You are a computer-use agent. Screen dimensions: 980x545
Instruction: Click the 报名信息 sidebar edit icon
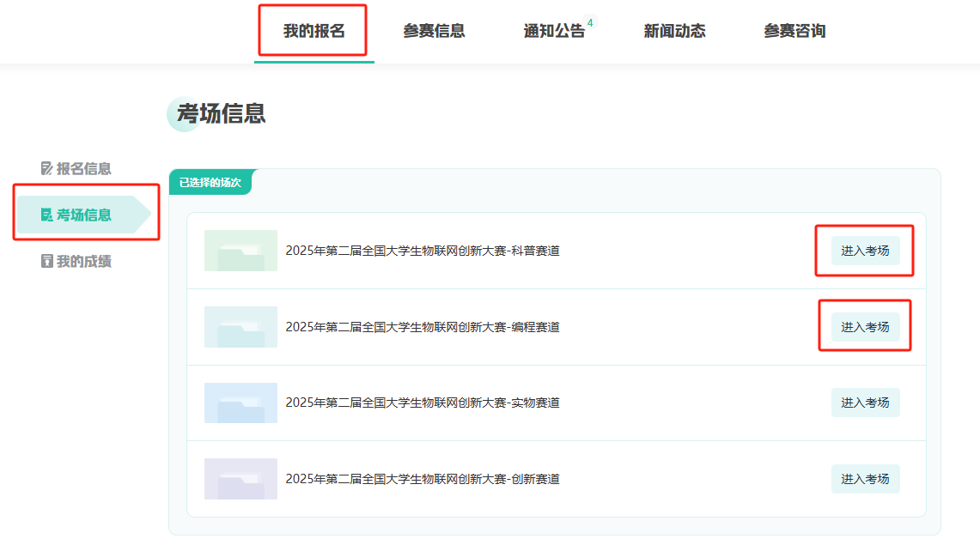[x=47, y=169]
